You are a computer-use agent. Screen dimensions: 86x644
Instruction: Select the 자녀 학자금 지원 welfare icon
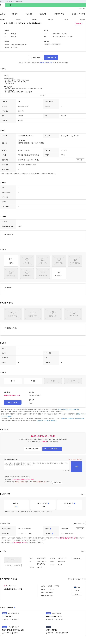point(75,261)
